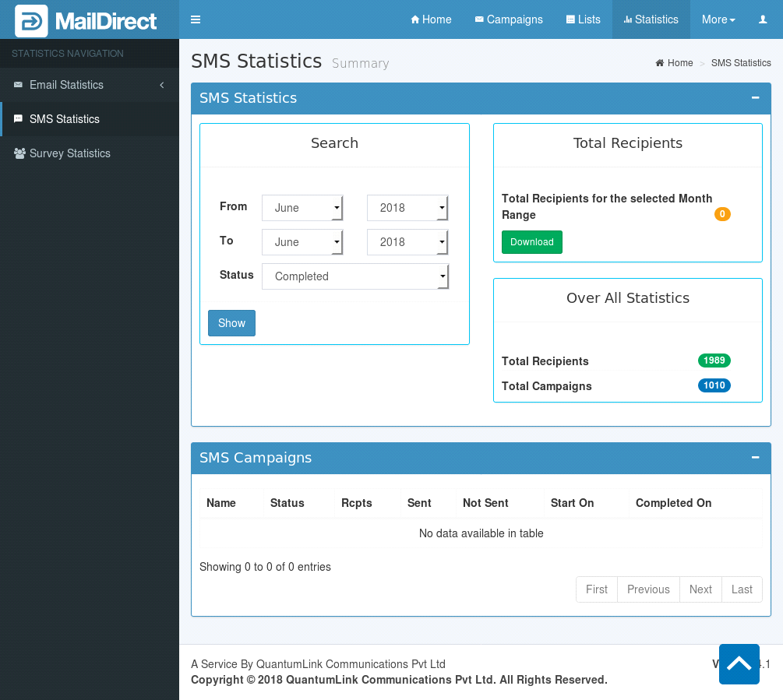The image size is (783, 700).
Task: Open the To year dropdown
Action: (x=407, y=242)
